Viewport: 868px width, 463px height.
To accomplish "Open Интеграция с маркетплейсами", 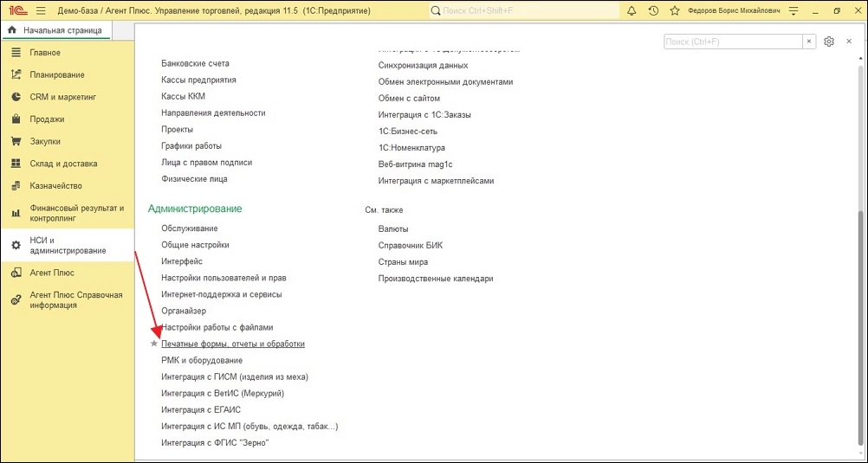I will coord(437,181).
